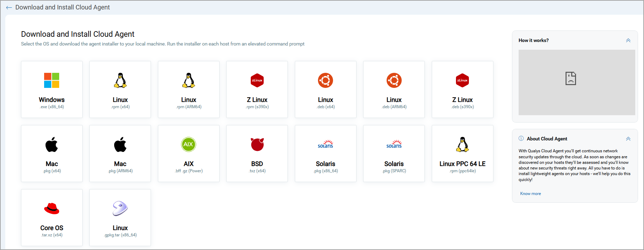Choose the Mac .pkg (ARM64) installer

tap(120, 153)
